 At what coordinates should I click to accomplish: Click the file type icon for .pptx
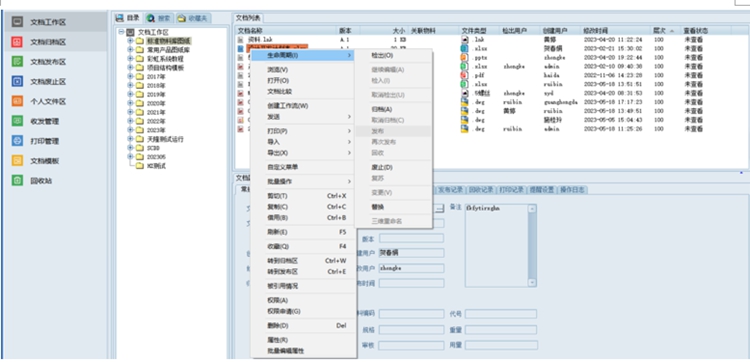[x=464, y=57]
